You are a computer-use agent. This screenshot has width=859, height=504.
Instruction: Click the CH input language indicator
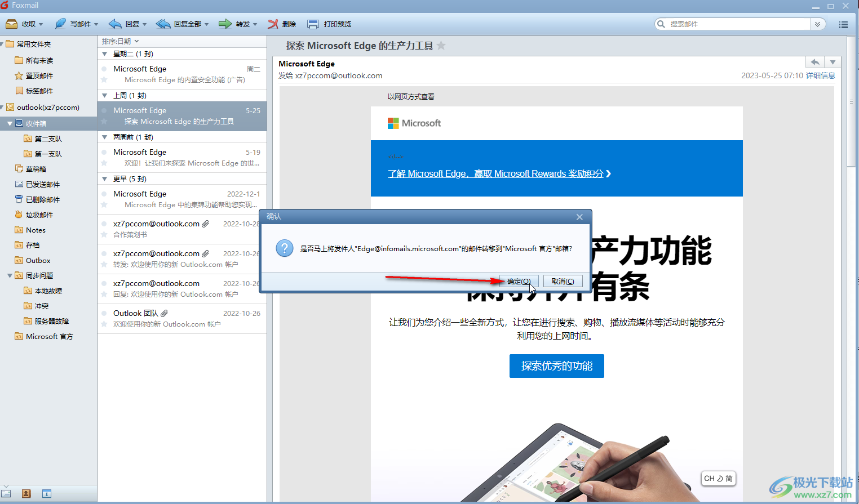pos(719,478)
